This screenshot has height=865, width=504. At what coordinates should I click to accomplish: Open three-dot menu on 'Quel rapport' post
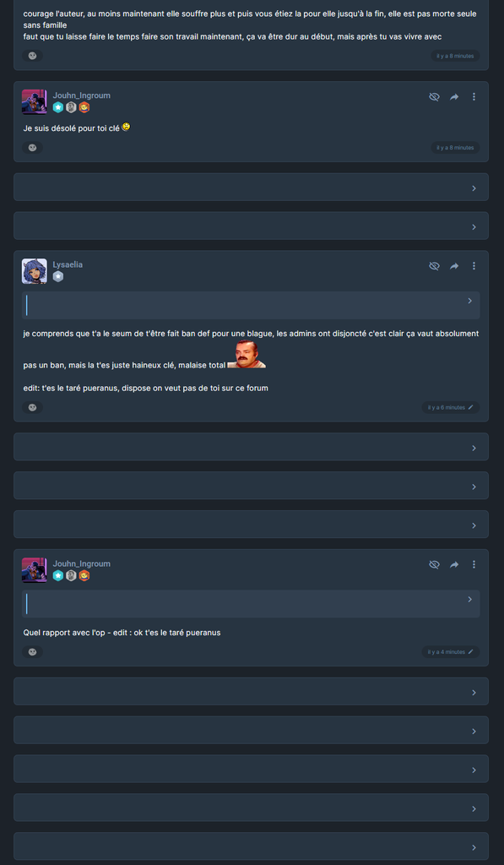474,564
